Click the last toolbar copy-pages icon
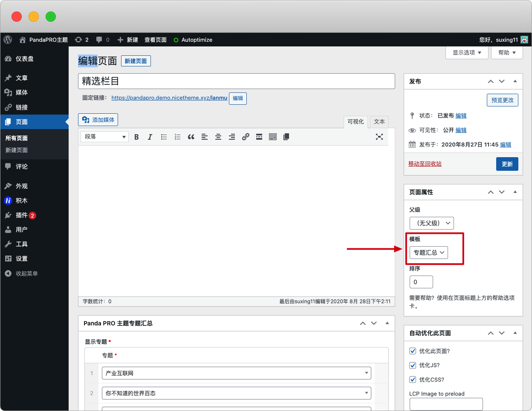 286,137
